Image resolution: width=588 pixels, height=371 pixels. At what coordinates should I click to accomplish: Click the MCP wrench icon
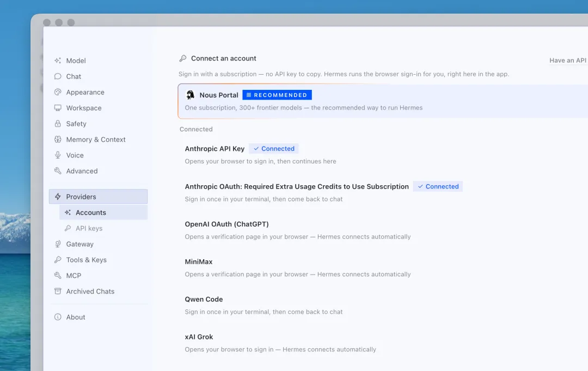pos(58,275)
